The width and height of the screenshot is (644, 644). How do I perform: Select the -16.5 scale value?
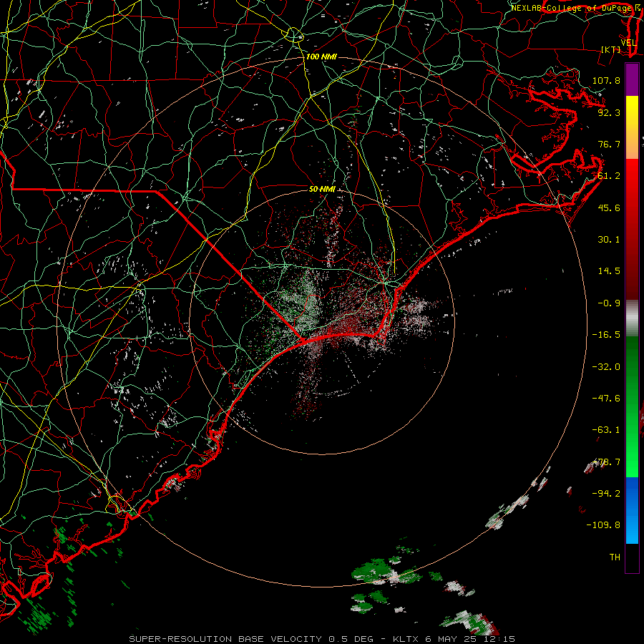[x=606, y=335]
